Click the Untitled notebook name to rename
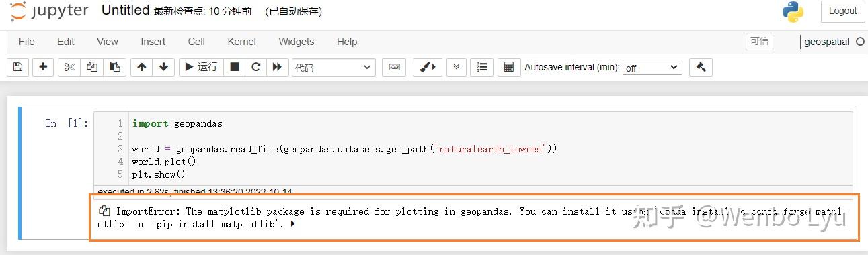The height and width of the screenshot is (255, 868). click(125, 11)
